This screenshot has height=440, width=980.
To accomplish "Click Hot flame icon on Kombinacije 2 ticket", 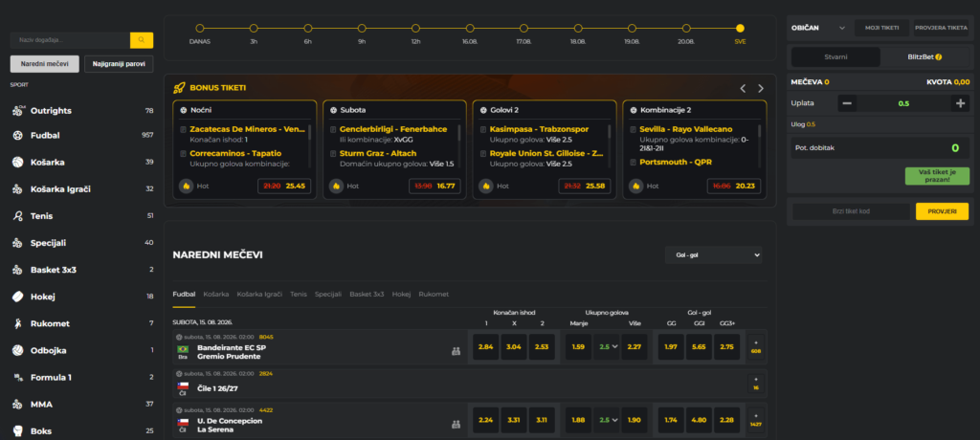I will (x=635, y=186).
